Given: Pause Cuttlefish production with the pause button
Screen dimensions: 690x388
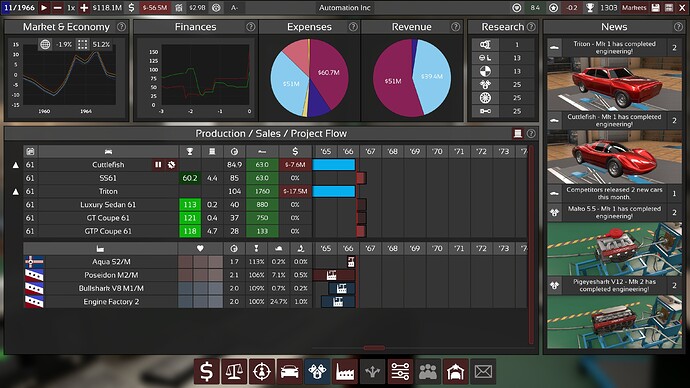Looking at the screenshot, I should pos(158,165).
